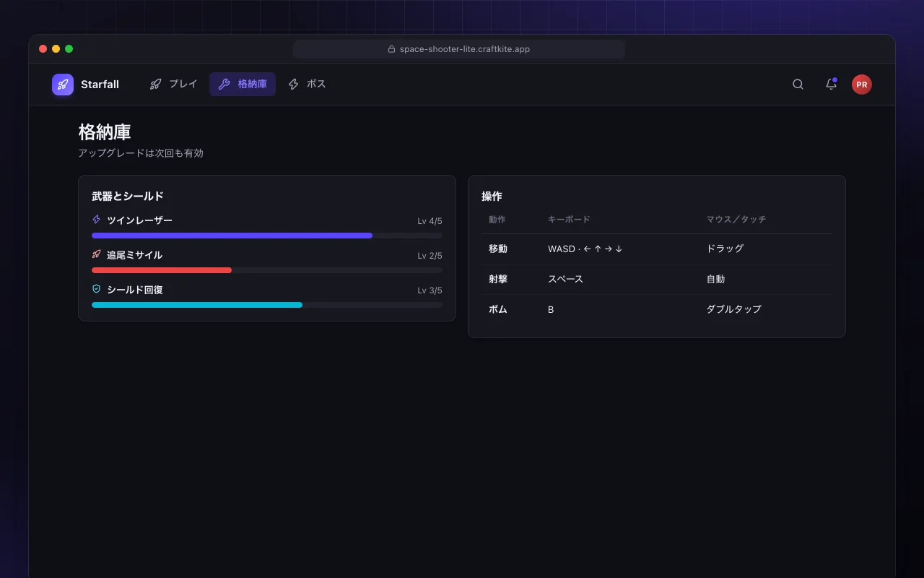
Task: Click the マウス／タッチ column header
Action: [x=736, y=220]
